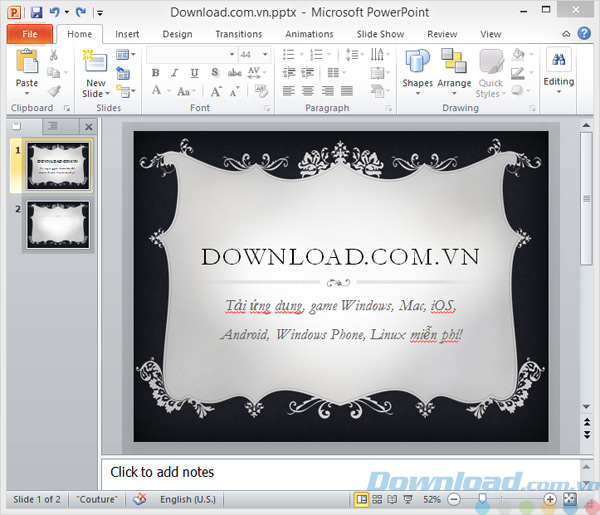Open the Shapes gallery
The image size is (600, 515).
tap(417, 72)
